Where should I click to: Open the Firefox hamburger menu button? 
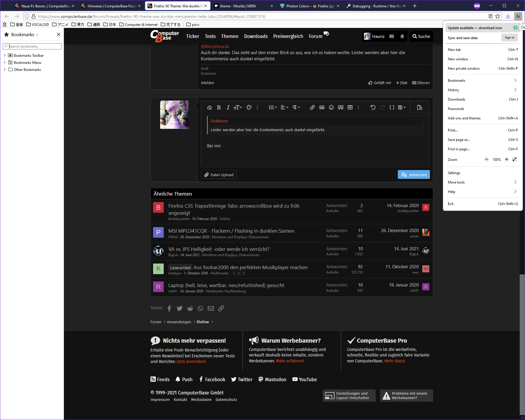[x=518, y=16]
